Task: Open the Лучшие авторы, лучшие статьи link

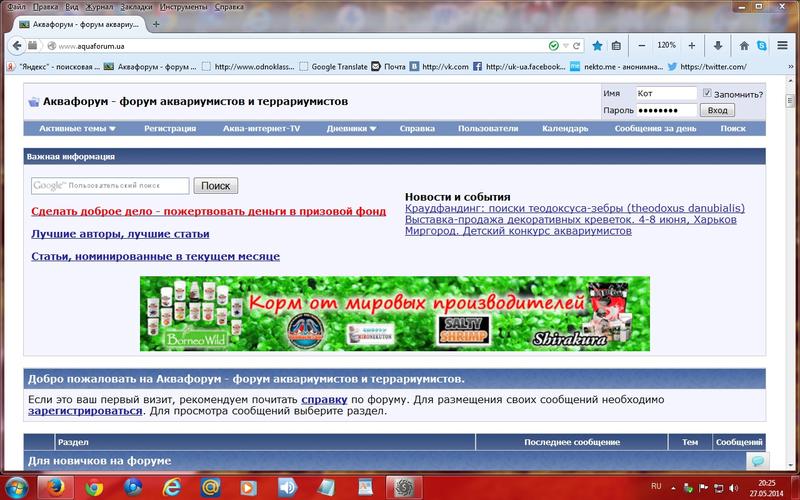Action: (120, 234)
